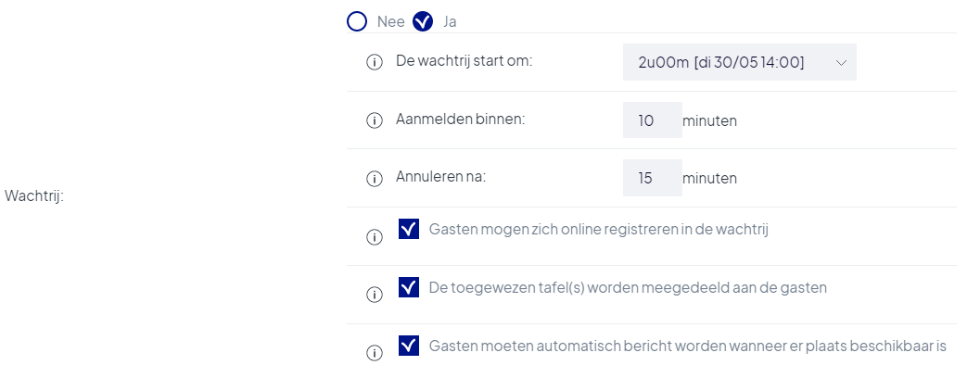Select the 'Ja' radio button
Image resolution: width=980 pixels, height=378 pixels.
(423, 22)
